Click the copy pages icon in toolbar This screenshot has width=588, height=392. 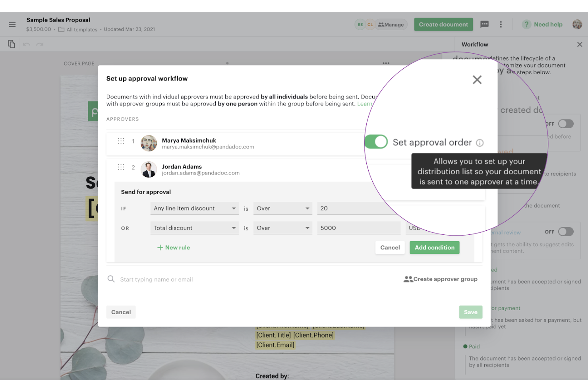pos(12,44)
